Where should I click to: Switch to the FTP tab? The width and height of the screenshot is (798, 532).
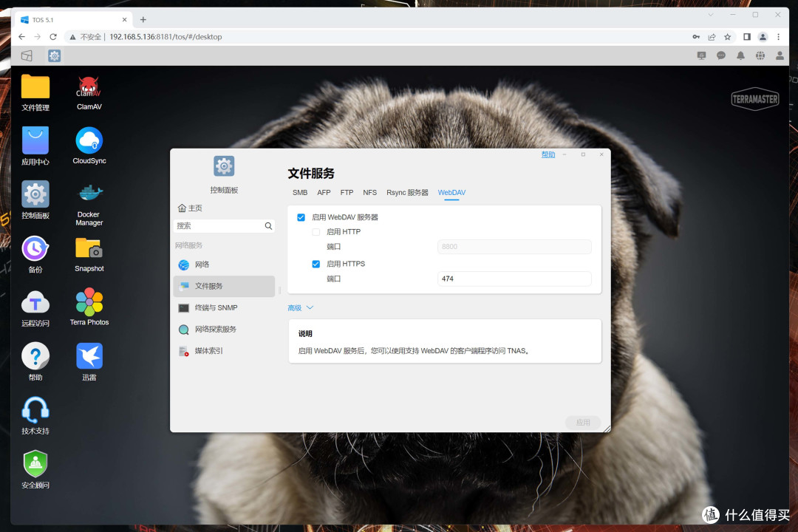[x=347, y=192]
